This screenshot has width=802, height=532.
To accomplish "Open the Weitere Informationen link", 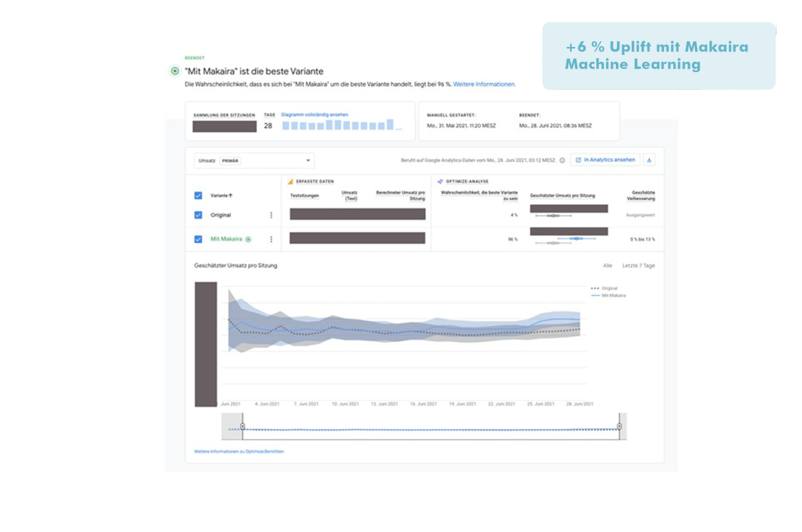I will (484, 84).
